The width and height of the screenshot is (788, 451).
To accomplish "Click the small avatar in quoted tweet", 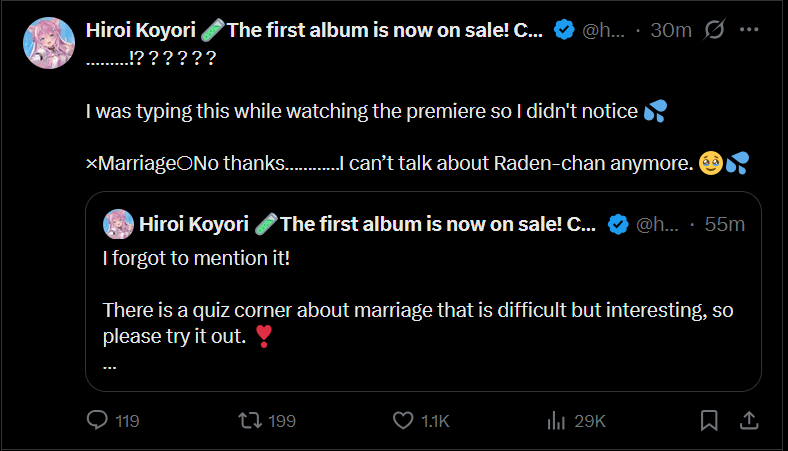I will pos(119,224).
